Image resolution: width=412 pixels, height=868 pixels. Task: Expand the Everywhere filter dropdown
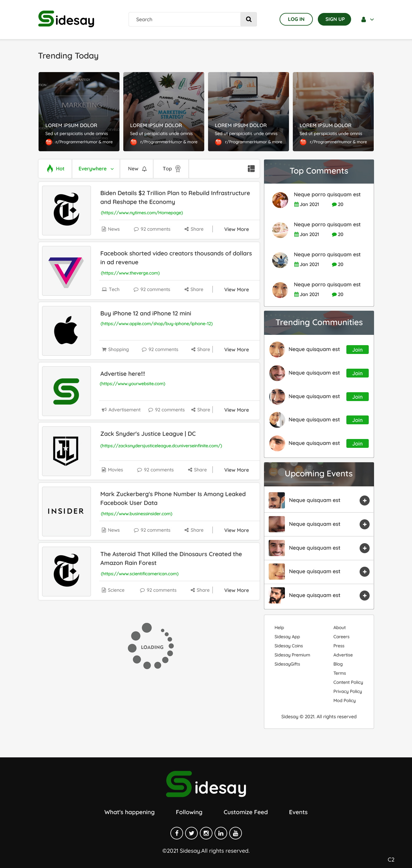coord(96,169)
